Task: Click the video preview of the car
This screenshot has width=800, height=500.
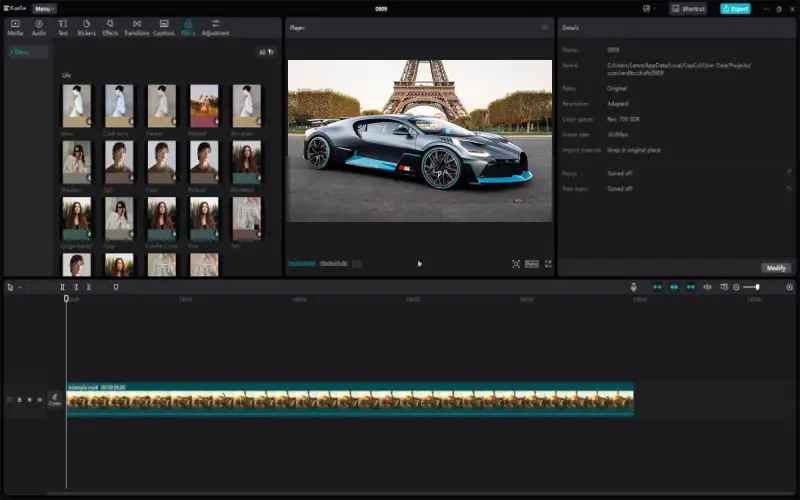Action: pos(419,141)
